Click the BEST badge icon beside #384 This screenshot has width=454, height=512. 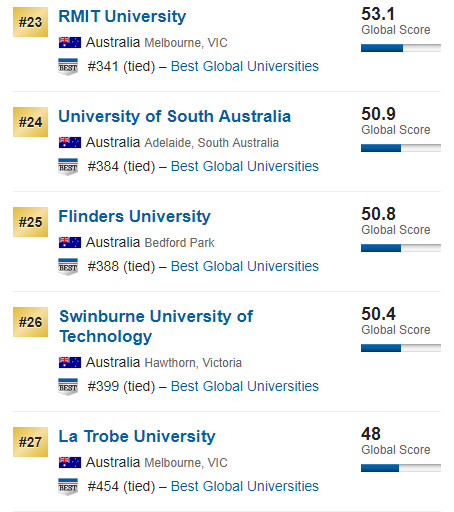click(68, 167)
